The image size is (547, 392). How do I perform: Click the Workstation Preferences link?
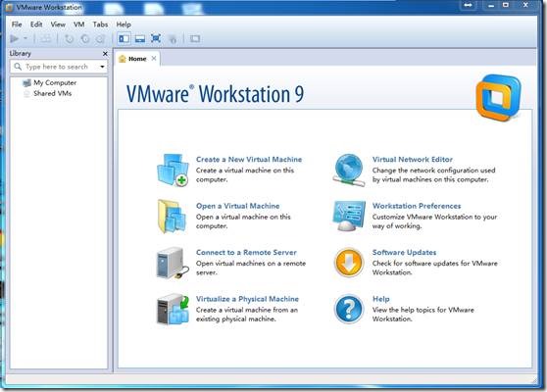pos(417,206)
